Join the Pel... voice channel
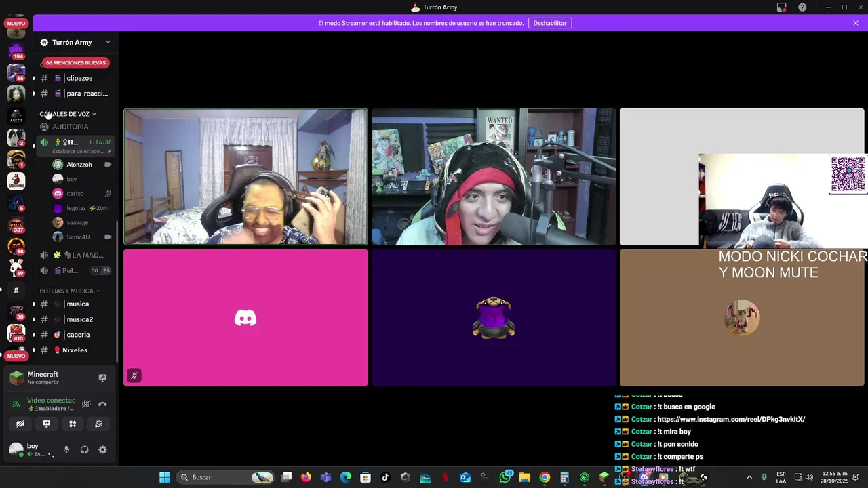This screenshot has height=488, width=868. (75, 270)
